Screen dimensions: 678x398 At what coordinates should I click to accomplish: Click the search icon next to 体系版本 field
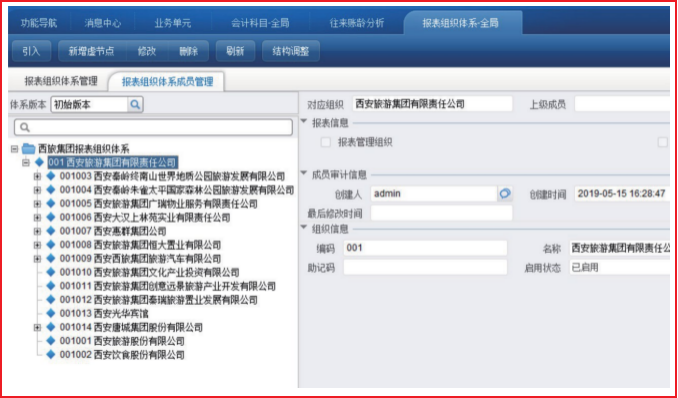coord(135,105)
